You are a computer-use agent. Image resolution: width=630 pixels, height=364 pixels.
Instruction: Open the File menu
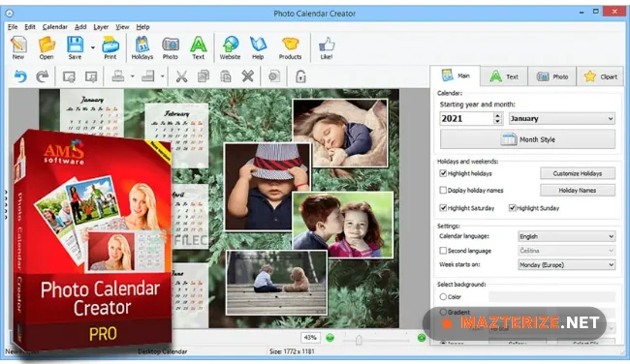(13, 27)
